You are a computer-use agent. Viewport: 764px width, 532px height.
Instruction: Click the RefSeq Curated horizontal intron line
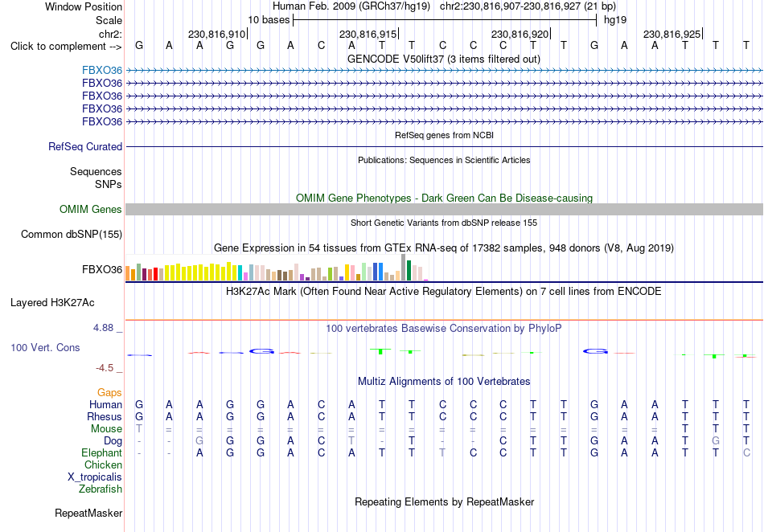444,146
